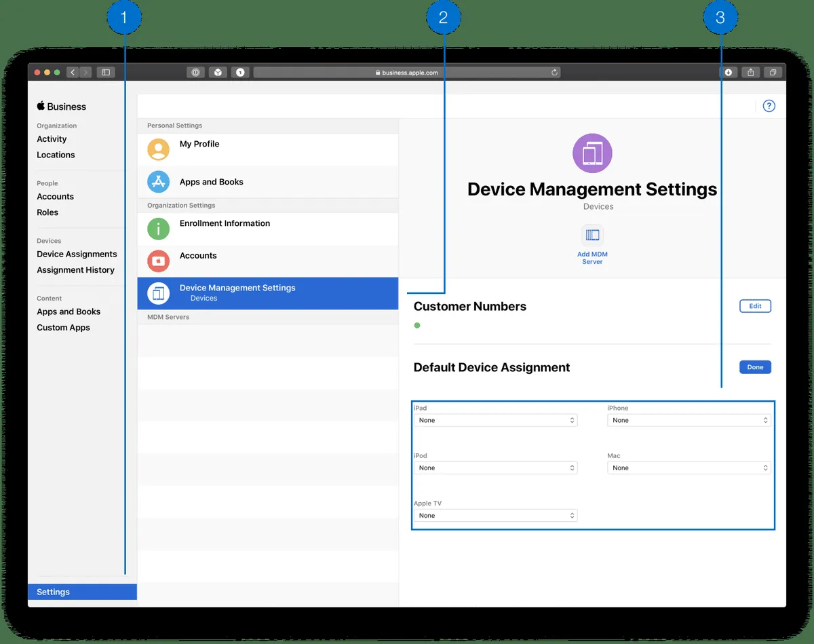The width and height of the screenshot is (814, 644).
Task: Show Safari tab overview icon
Action: click(773, 72)
